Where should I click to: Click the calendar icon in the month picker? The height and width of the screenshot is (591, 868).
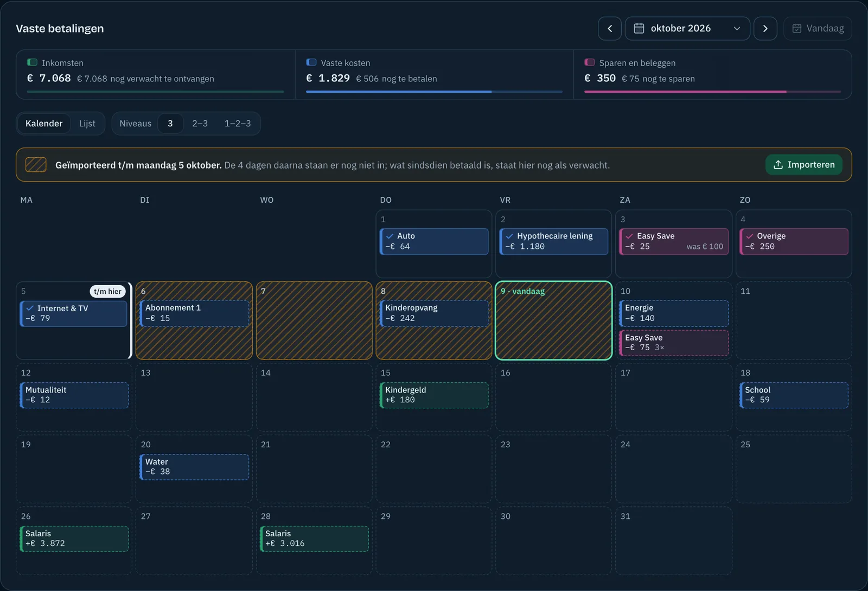click(639, 29)
